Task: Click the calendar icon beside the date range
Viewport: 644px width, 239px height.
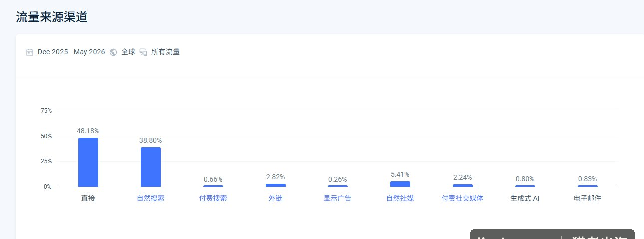Action: coord(30,52)
